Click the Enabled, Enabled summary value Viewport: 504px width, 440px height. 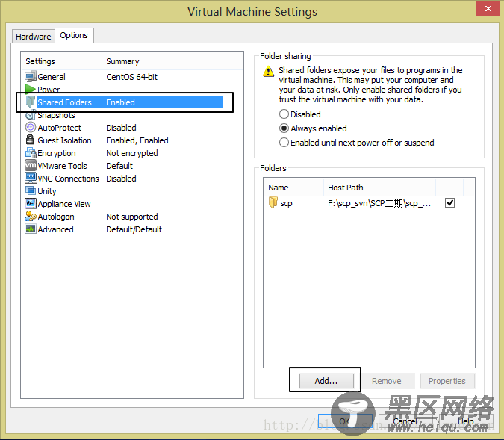point(137,140)
